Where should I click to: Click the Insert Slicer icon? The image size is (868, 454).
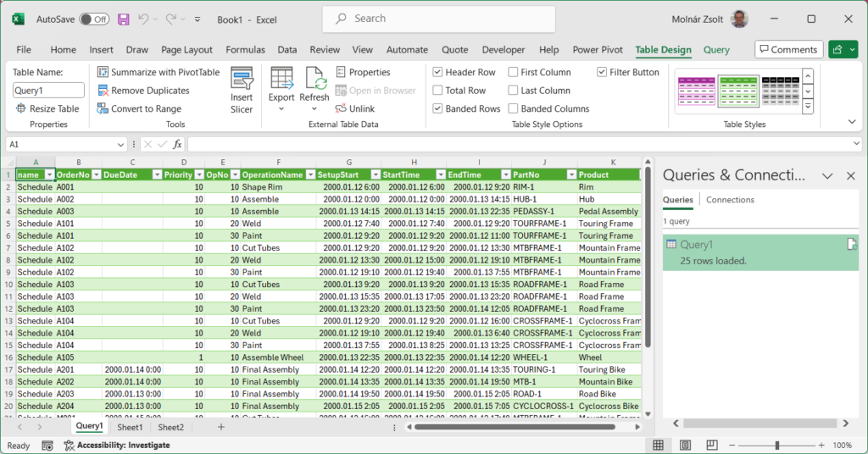click(x=242, y=80)
